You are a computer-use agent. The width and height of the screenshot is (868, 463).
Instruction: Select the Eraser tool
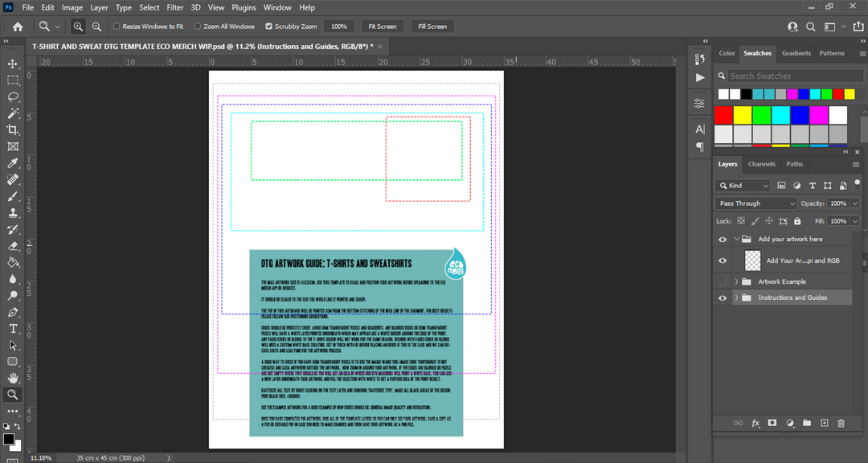tap(12, 246)
